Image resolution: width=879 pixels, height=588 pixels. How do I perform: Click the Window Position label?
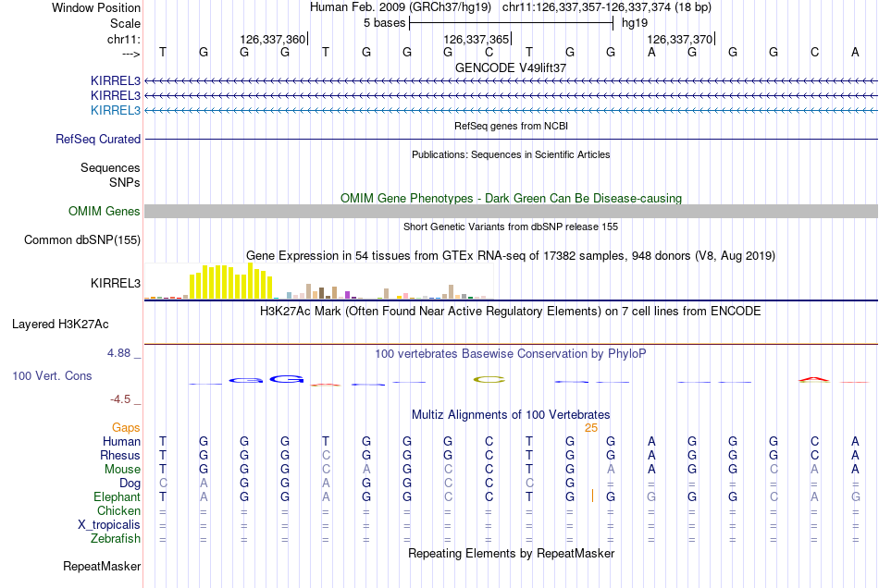pyautogui.click(x=96, y=7)
